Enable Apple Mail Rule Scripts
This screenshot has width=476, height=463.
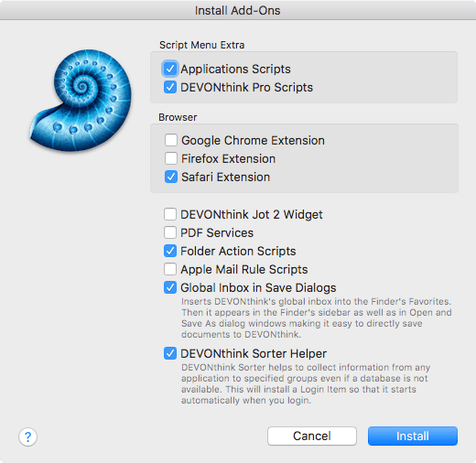[170, 269]
